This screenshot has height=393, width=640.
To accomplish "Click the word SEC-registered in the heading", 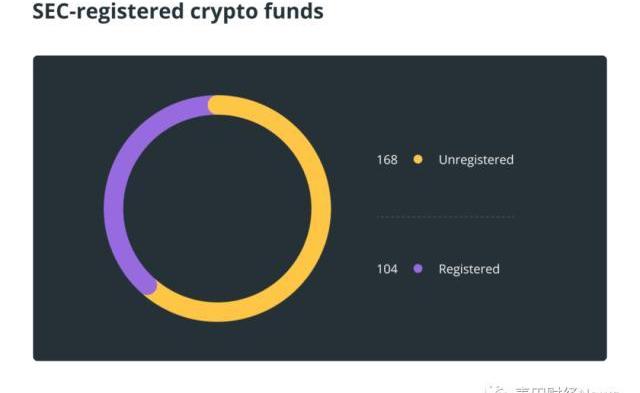I will [x=108, y=11].
